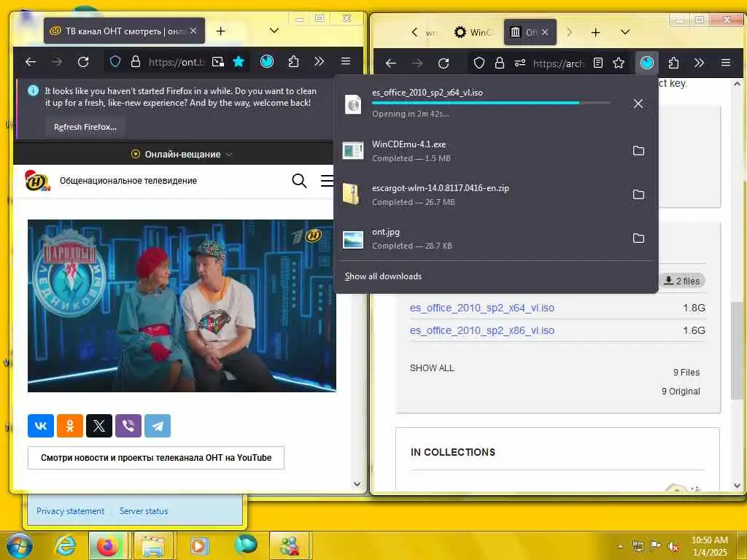Open the hamburger menu in left Firefox window
The image size is (747, 560).
(346, 61)
